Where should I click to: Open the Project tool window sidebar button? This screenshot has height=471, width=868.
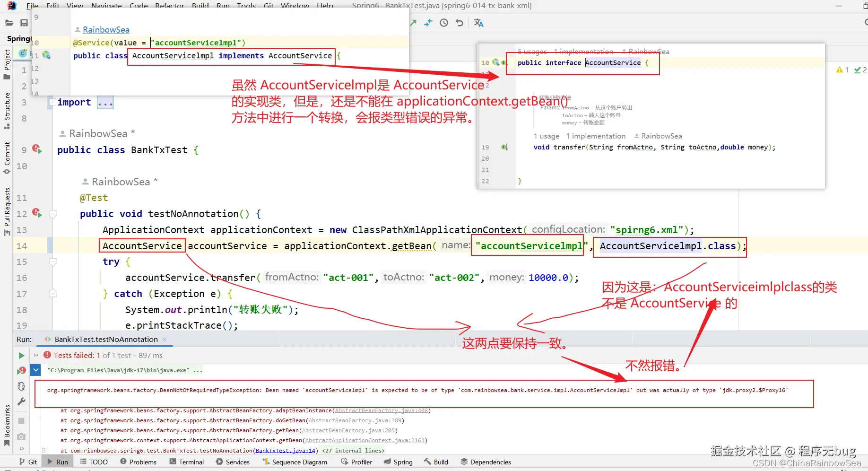pyautogui.click(x=7, y=64)
